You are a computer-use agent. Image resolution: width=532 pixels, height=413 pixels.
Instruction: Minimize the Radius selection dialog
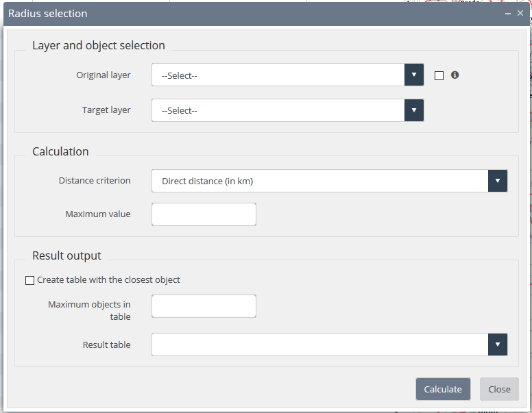coord(508,14)
